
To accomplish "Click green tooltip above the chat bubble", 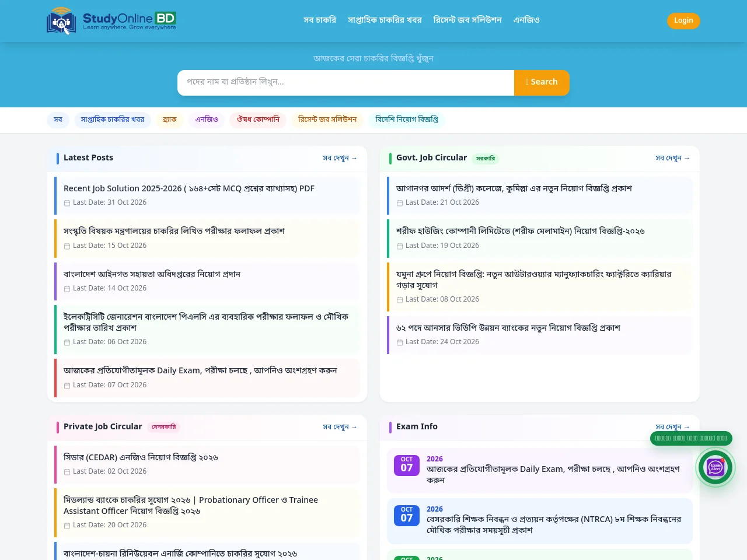I will pos(691,438).
